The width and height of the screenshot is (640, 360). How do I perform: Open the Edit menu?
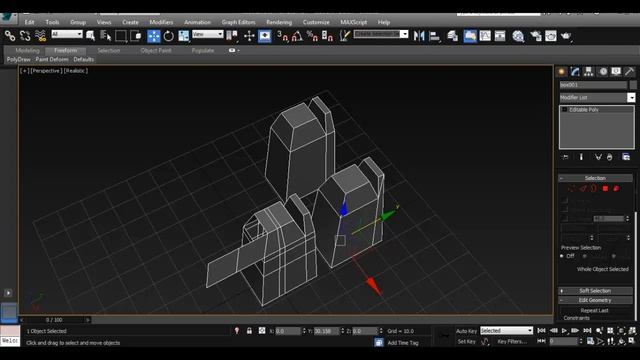coord(29,22)
